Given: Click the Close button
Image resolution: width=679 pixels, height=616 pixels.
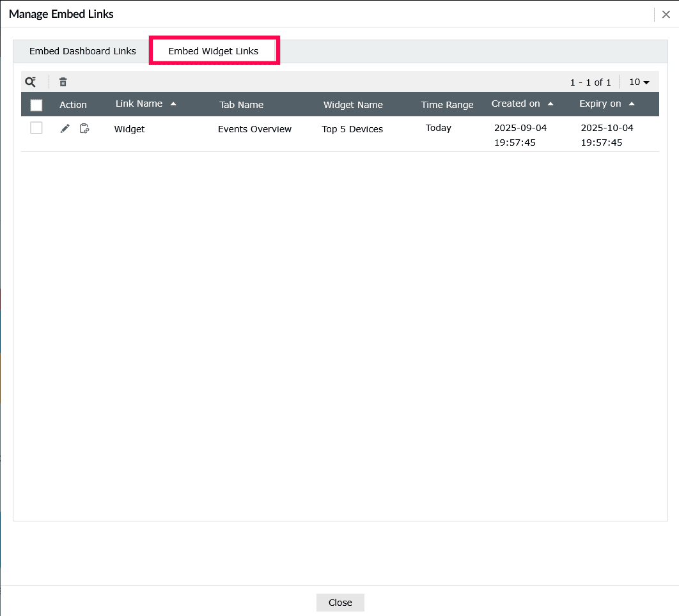Looking at the screenshot, I should coord(340,602).
